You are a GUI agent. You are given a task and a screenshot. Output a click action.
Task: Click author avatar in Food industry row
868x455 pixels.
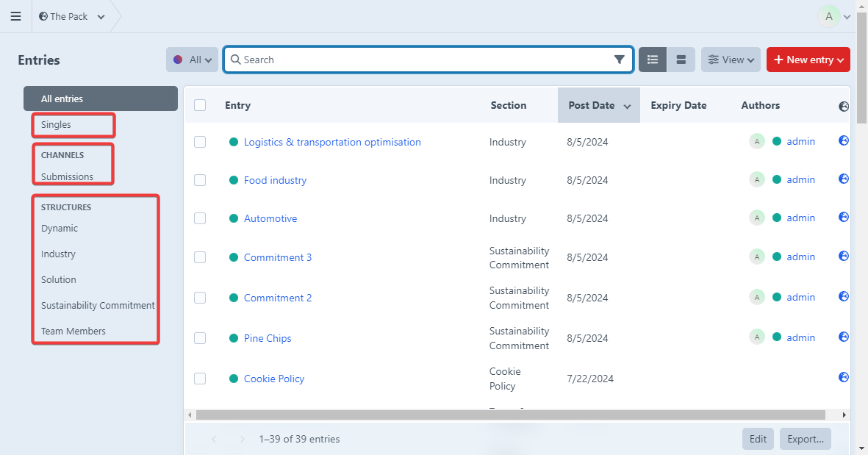tap(756, 179)
